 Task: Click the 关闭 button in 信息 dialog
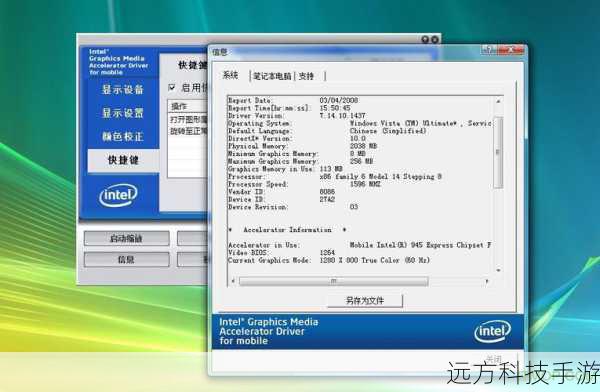[493, 359]
